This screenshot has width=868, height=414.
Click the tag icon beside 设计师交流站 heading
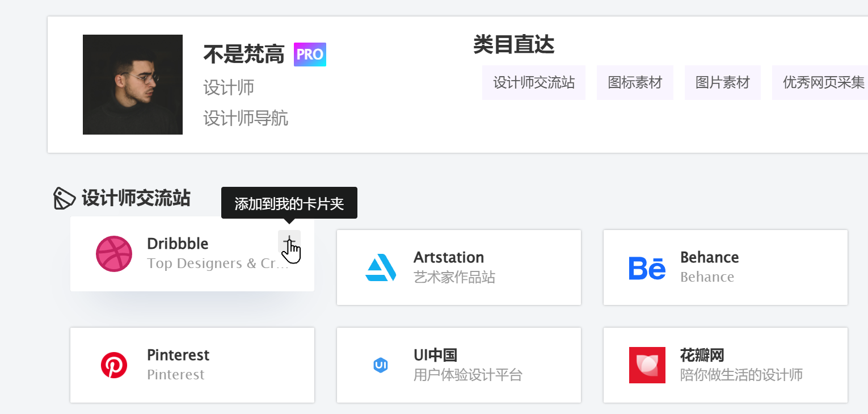64,198
